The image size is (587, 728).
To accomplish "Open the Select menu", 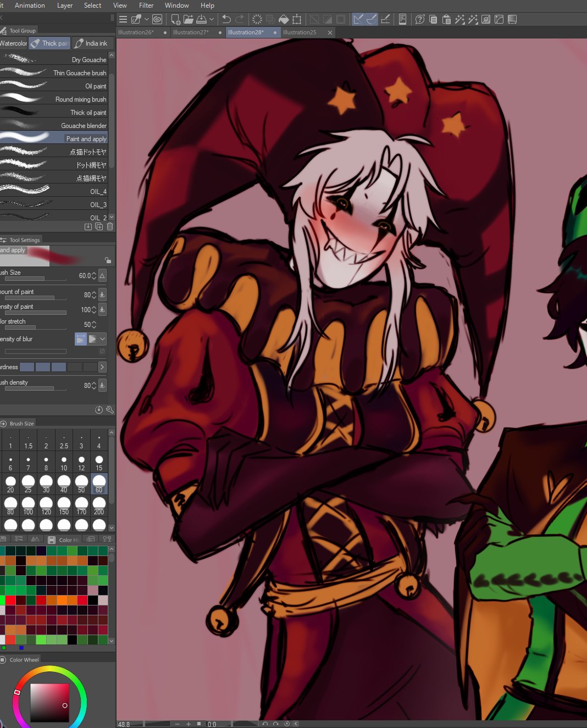I will click(92, 5).
